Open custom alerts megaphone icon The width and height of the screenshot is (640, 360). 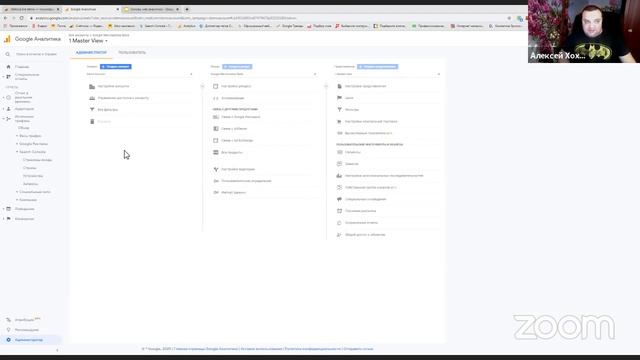point(339,199)
